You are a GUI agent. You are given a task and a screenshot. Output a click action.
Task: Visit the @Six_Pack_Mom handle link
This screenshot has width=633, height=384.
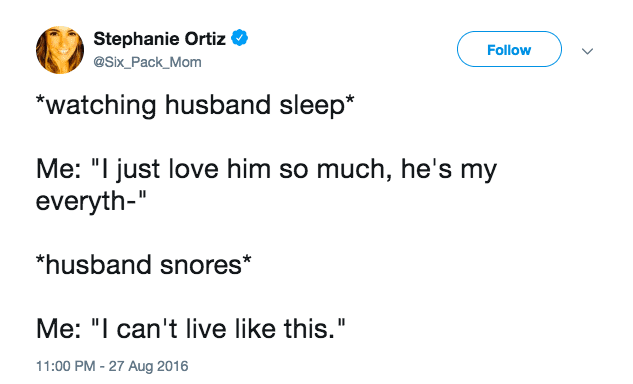pyautogui.click(x=147, y=62)
